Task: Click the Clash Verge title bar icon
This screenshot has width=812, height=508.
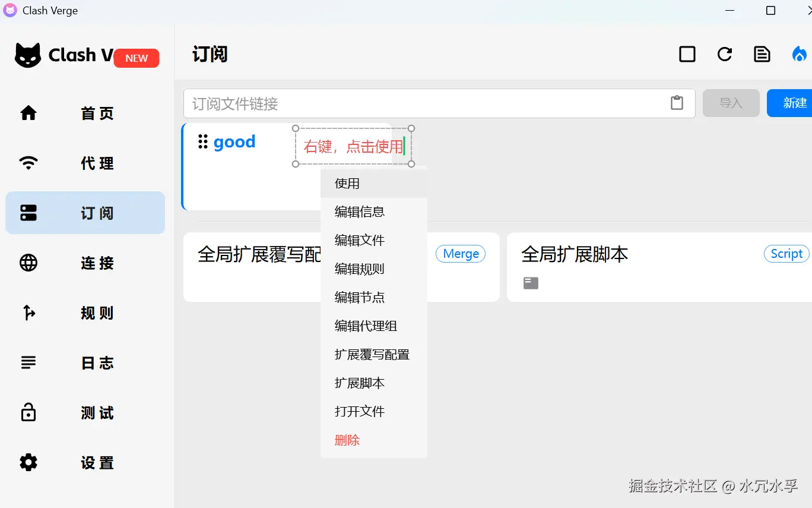Action: pos(10,11)
